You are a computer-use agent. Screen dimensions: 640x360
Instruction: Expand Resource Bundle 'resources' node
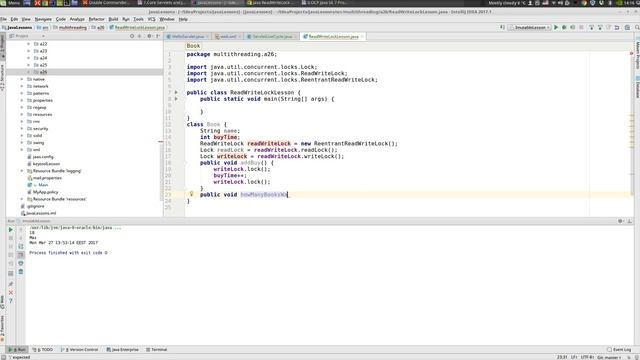click(x=22, y=199)
